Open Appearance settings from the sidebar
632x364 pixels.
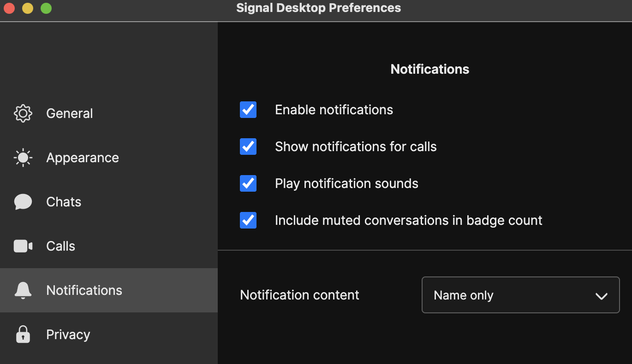coord(83,157)
